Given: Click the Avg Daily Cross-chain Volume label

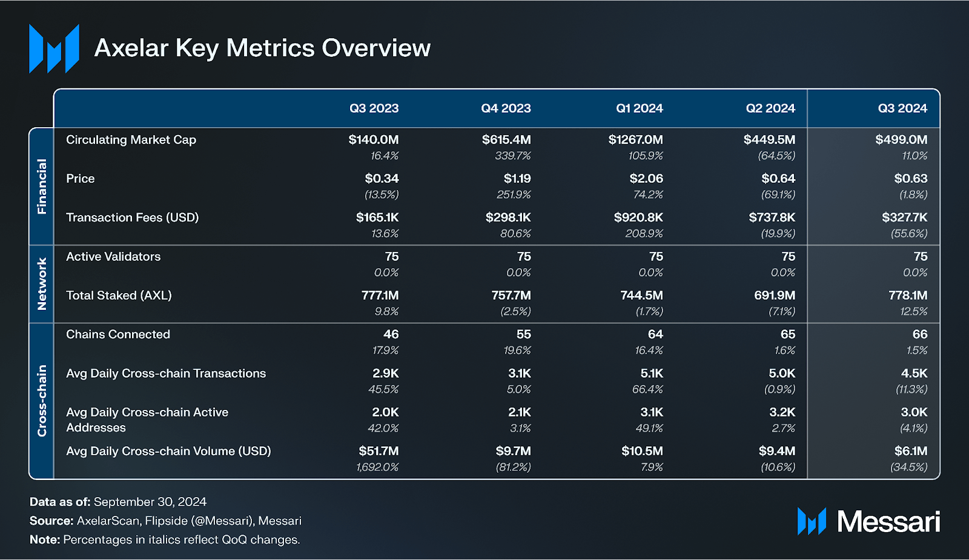Looking at the screenshot, I should (168, 451).
